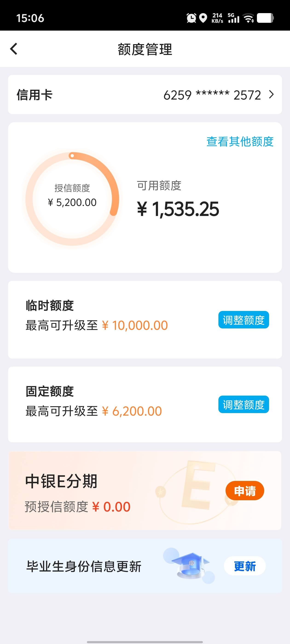The image size is (290, 644).
Task: Tap the available limit ¥1,535.25 amount
Action: point(178,209)
